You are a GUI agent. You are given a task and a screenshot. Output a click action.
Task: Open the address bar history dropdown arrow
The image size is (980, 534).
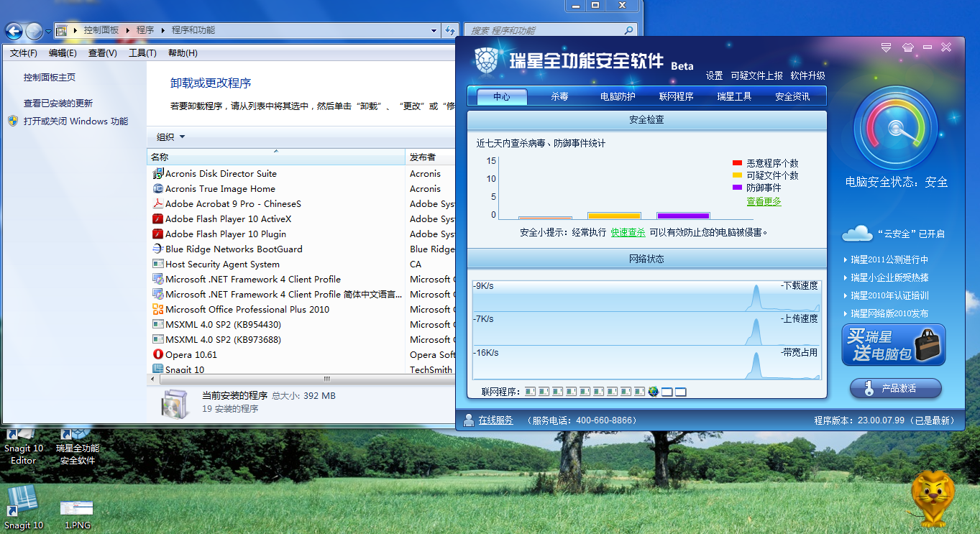434,31
